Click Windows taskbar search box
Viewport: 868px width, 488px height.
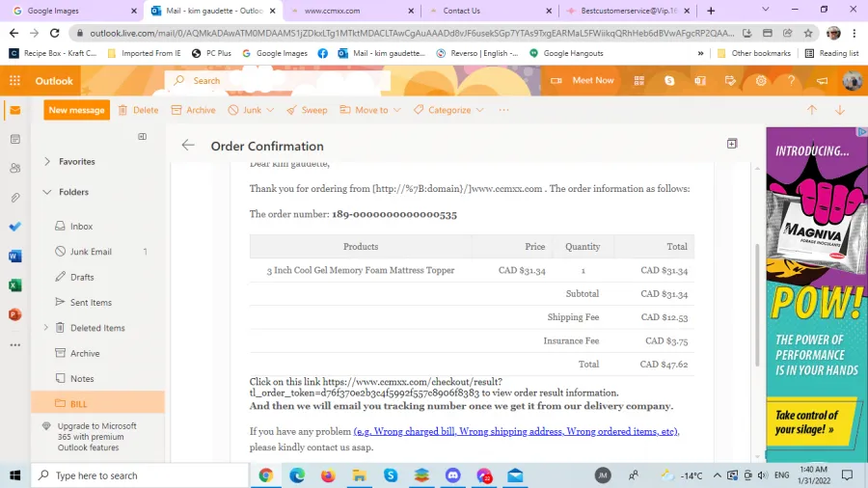[x=140, y=475]
